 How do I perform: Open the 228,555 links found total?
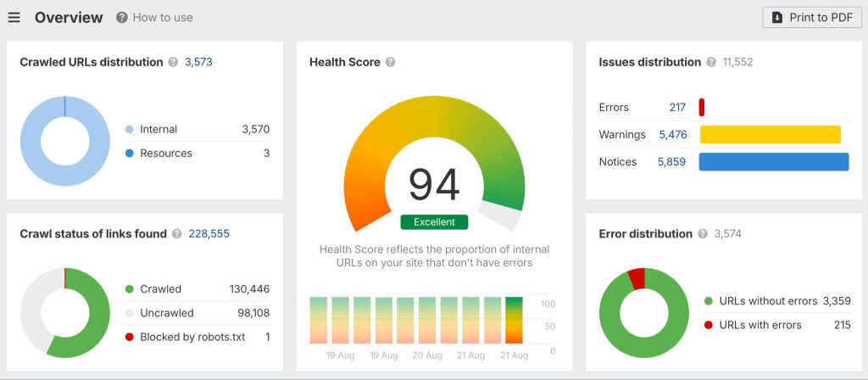[209, 234]
